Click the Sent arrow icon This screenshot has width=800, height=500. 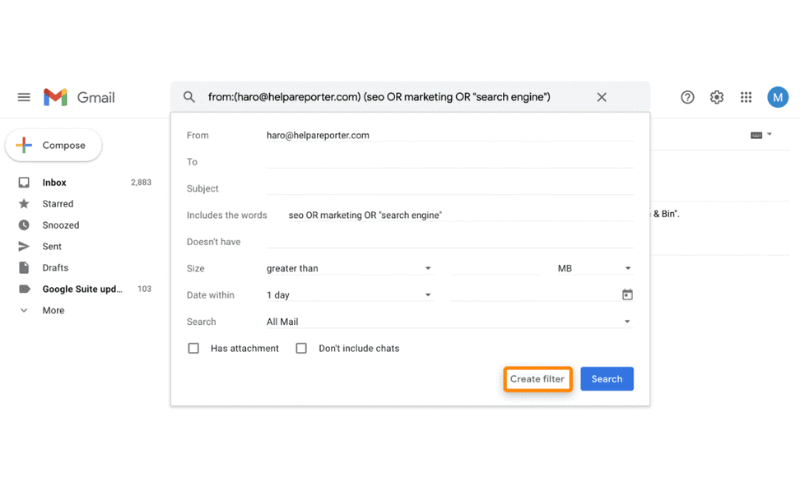[x=24, y=246]
